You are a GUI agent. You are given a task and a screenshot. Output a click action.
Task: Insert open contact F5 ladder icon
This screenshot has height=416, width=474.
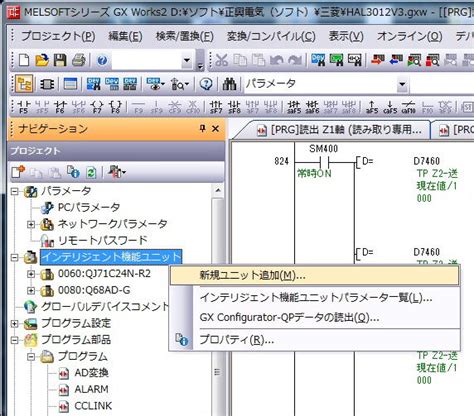click(x=23, y=107)
